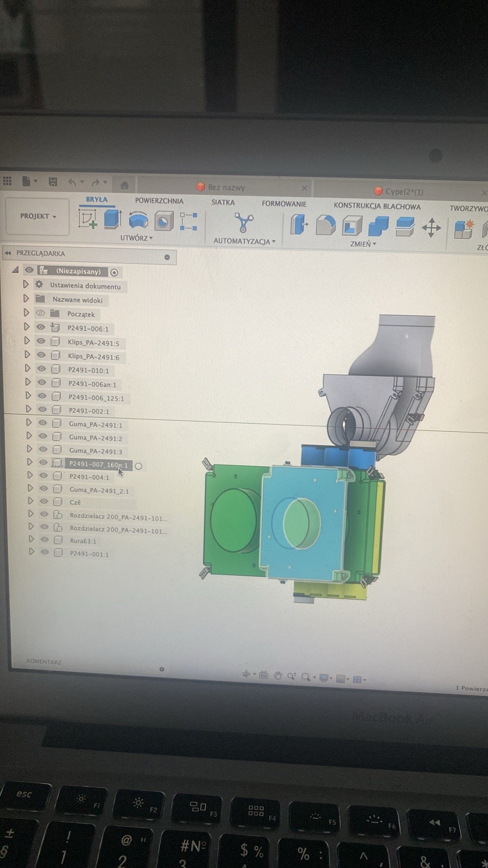
Task: Toggle visibility of P2491-010:1
Action: click(42, 368)
